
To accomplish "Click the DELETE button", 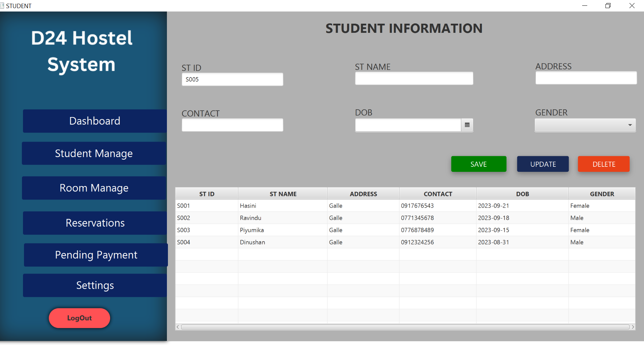I will [603, 164].
